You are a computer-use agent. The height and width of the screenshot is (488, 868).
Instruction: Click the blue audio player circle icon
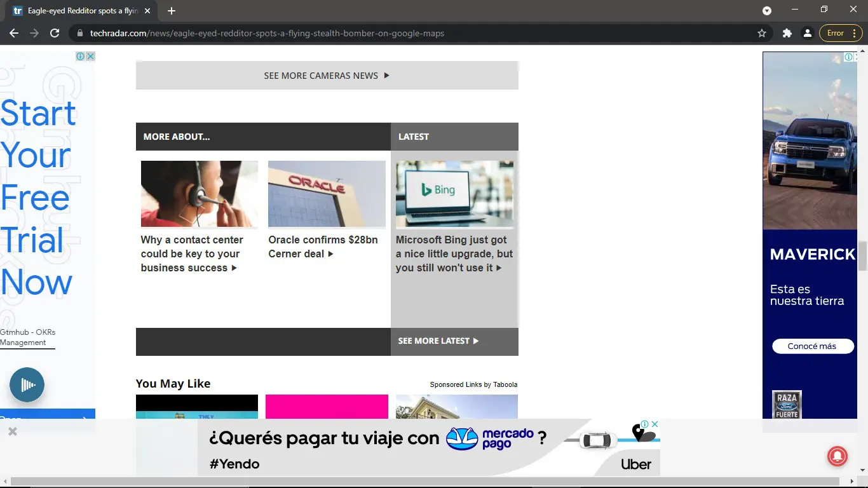tap(26, 385)
